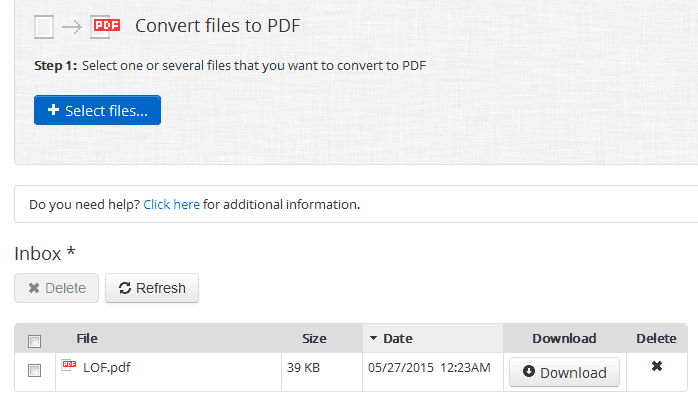Download the LOF.pdf file
This screenshot has width=698, height=402.
(564, 372)
